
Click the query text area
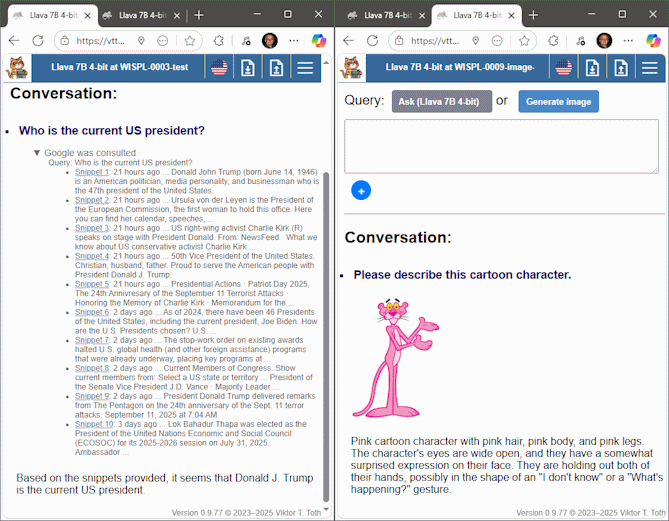tap(501, 146)
